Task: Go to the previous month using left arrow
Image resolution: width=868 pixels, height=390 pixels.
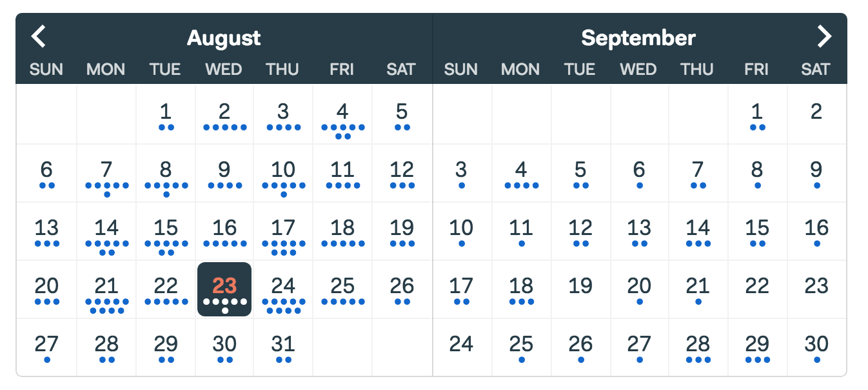Action: pyautogui.click(x=39, y=37)
